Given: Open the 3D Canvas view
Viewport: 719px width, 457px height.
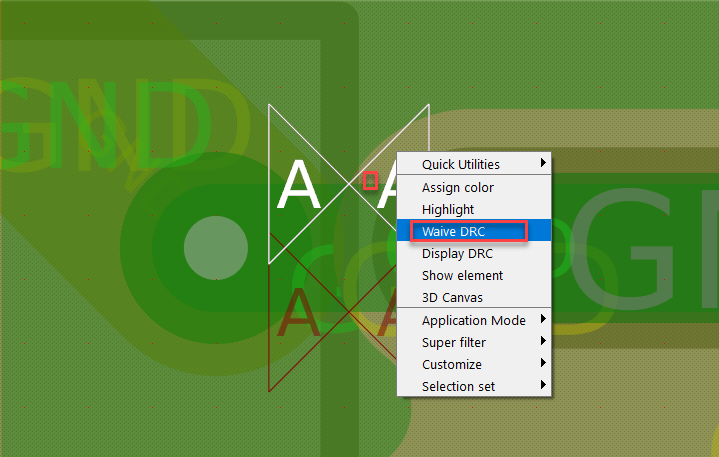Looking at the screenshot, I should tap(452, 297).
